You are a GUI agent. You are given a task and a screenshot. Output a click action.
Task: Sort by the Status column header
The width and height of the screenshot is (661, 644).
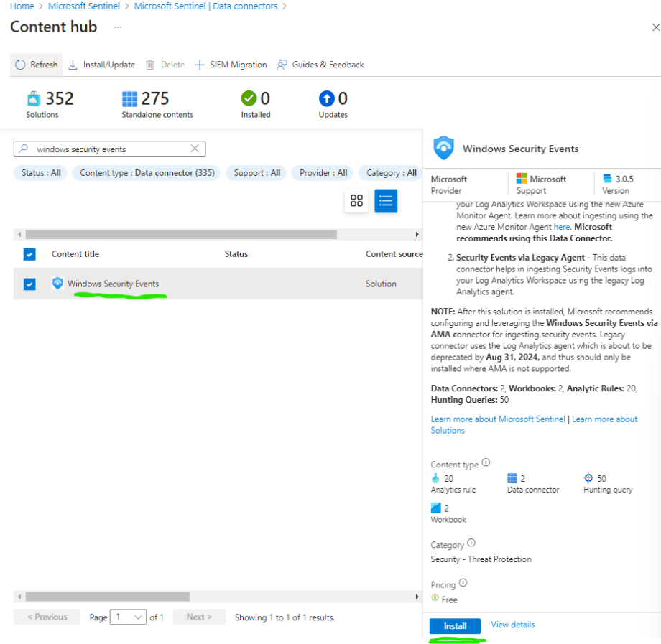(236, 254)
